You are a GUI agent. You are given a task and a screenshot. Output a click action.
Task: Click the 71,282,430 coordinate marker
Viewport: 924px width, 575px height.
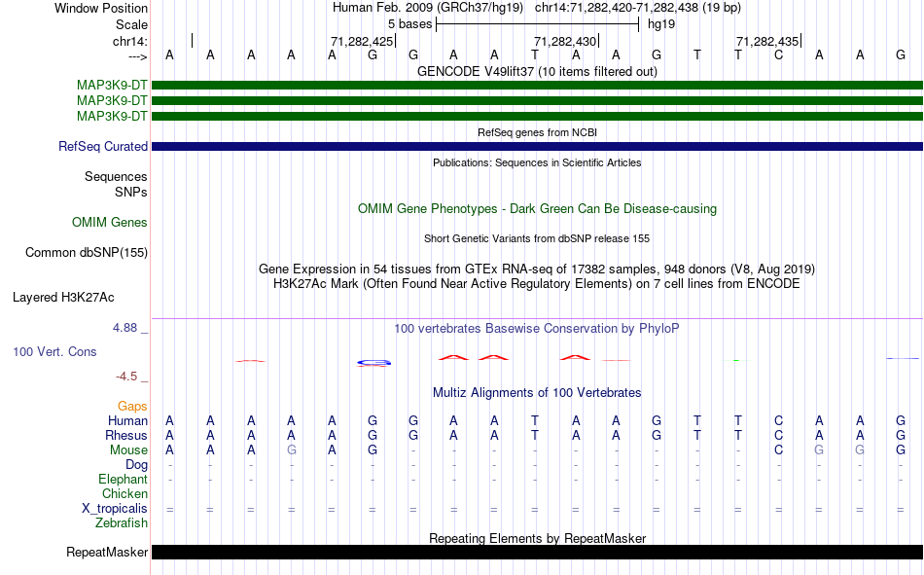click(565, 41)
